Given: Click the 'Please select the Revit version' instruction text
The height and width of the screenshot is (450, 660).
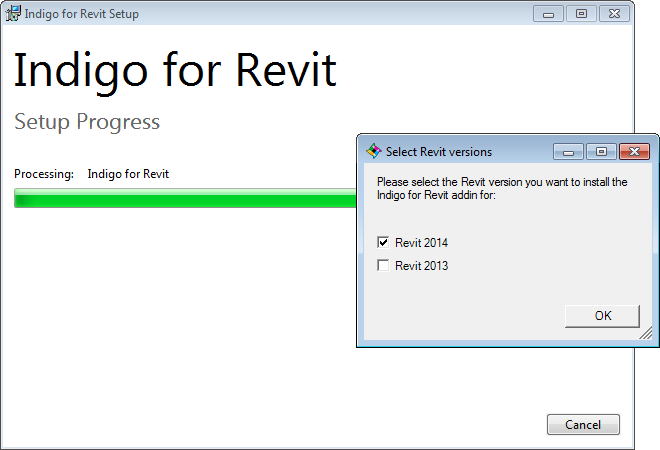Looking at the screenshot, I should pyautogui.click(x=502, y=188).
